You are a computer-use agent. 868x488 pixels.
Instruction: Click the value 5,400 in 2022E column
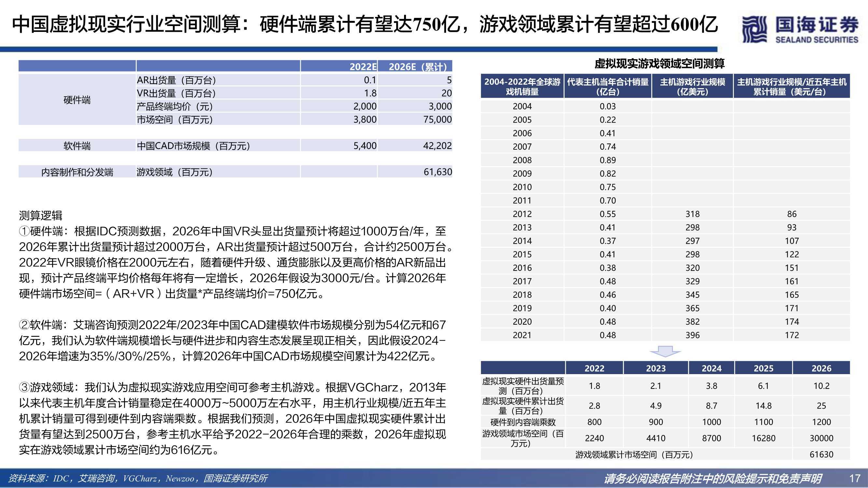(x=365, y=145)
